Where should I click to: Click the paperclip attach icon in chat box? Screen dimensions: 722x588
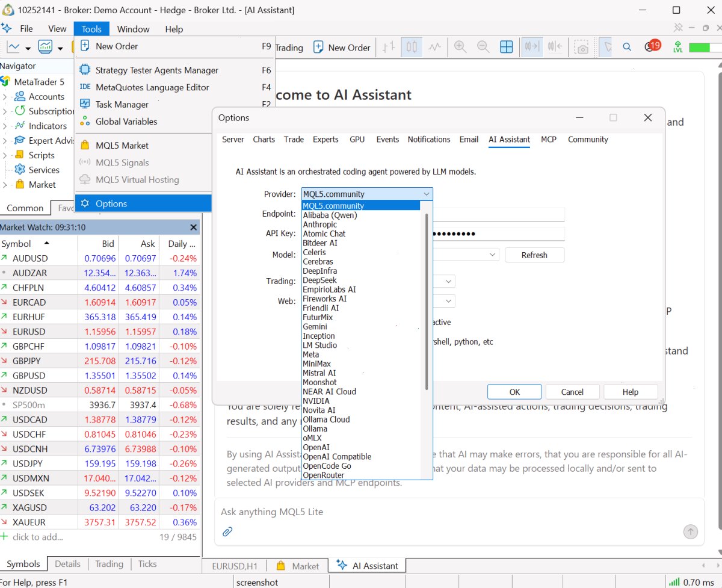pyautogui.click(x=227, y=531)
